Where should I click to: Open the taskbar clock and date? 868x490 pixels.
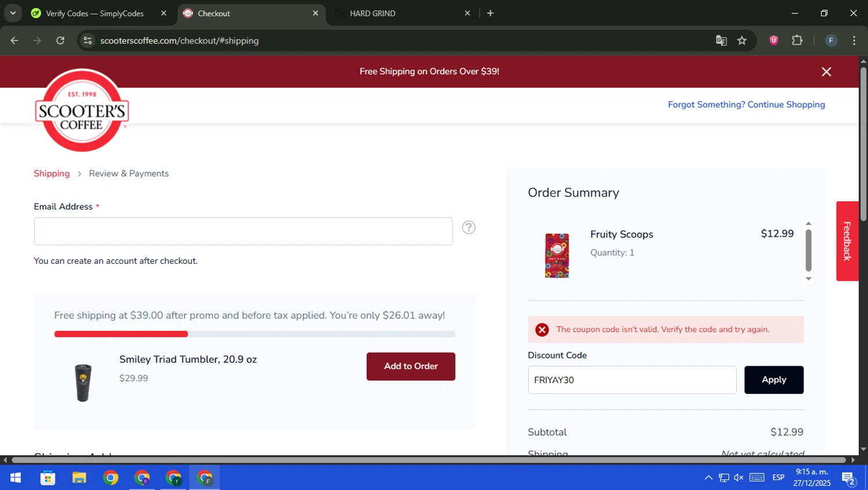pos(812,478)
